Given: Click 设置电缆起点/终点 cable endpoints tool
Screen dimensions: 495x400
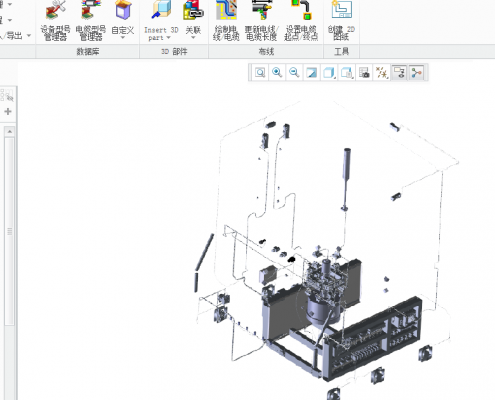Looking at the screenshot, I should [301, 21].
